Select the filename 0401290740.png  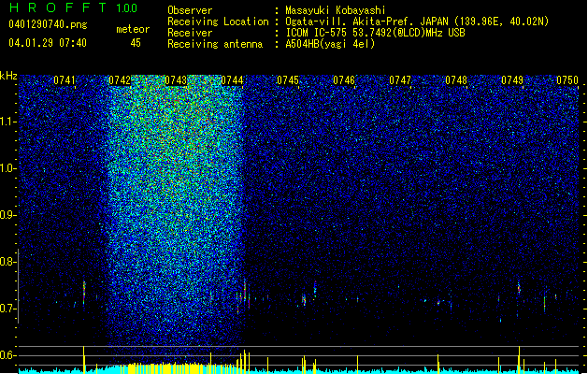coord(48,24)
